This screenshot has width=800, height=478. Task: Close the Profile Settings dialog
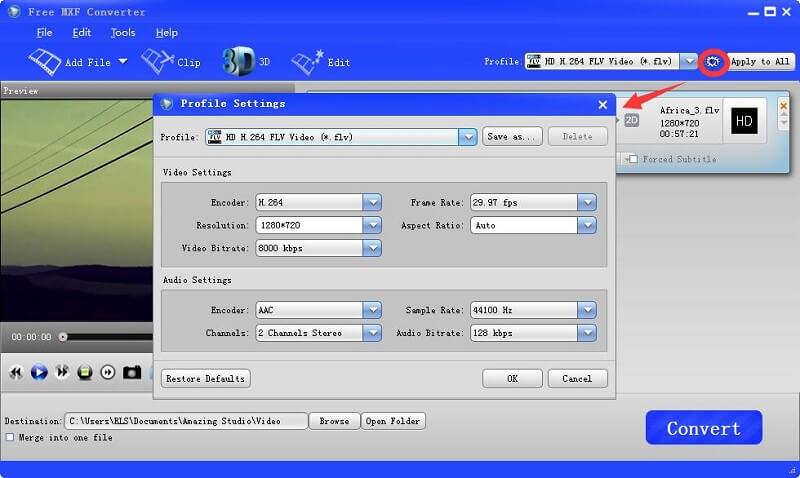click(x=603, y=105)
